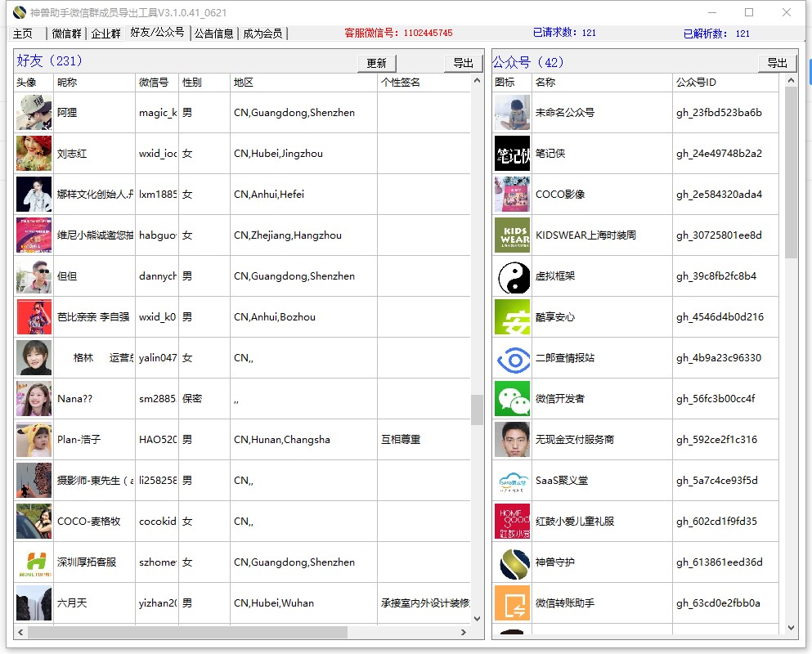Click 导出 button in the 公众号 panel
This screenshot has width=812, height=654.
777,63
